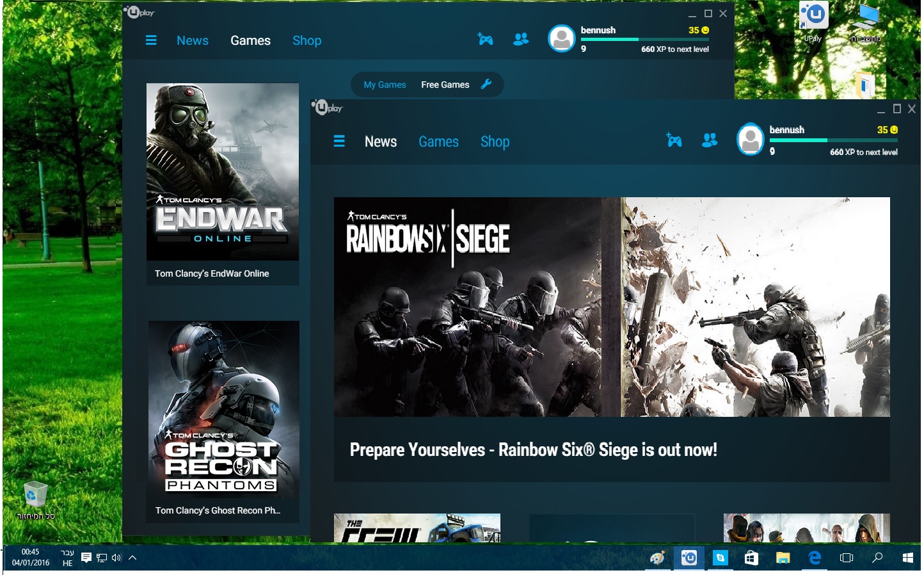Open Ghost Recon Phantoms cover art
Image resolution: width=924 pixels, height=575 pixels.
[x=224, y=409]
